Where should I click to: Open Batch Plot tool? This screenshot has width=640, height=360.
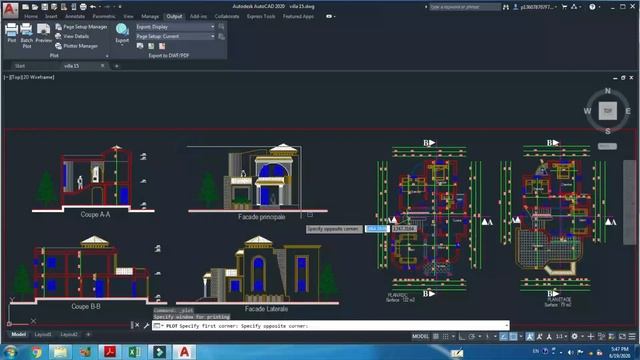tap(27, 36)
